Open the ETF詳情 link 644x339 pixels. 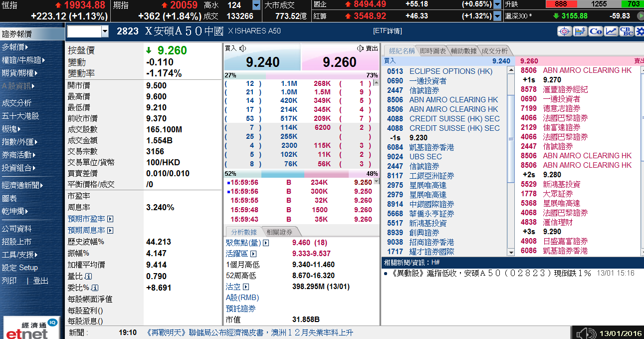click(387, 31)
